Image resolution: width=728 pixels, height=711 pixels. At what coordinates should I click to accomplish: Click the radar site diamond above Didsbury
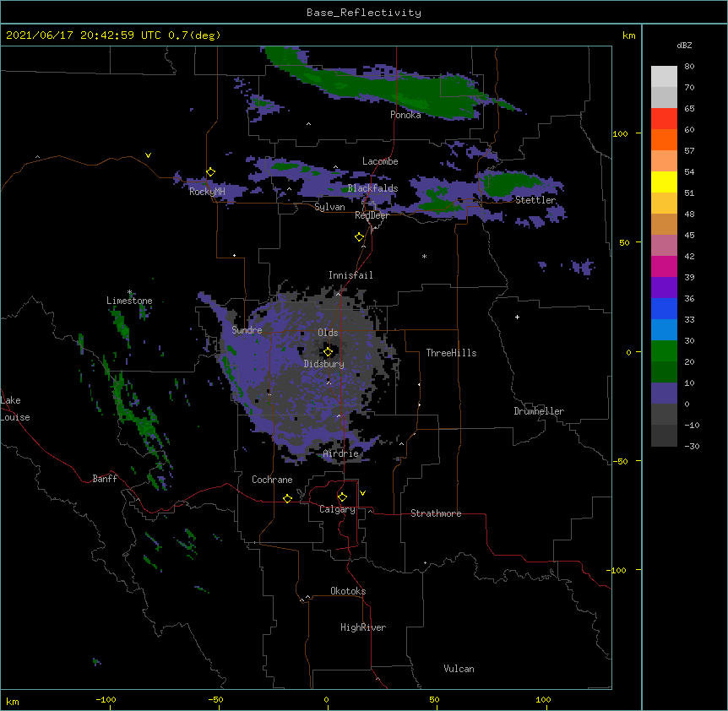pos(329,352)
